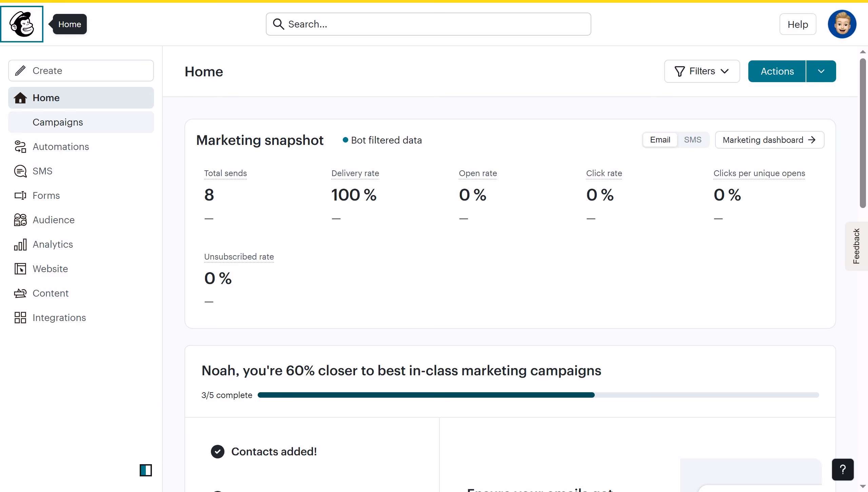The image size is (868, 492).
Task: Open the Filters dropdown
Action: [x=702, y=71]
